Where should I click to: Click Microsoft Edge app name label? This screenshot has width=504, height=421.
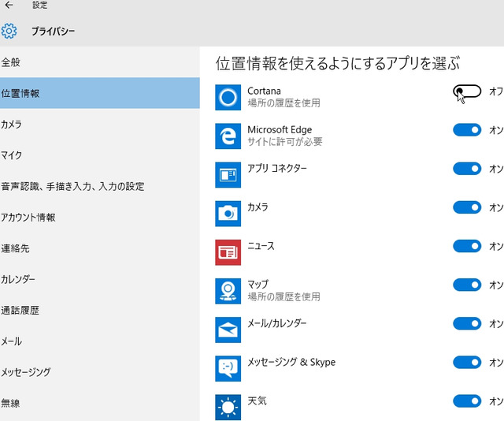(x=280, y=130)
